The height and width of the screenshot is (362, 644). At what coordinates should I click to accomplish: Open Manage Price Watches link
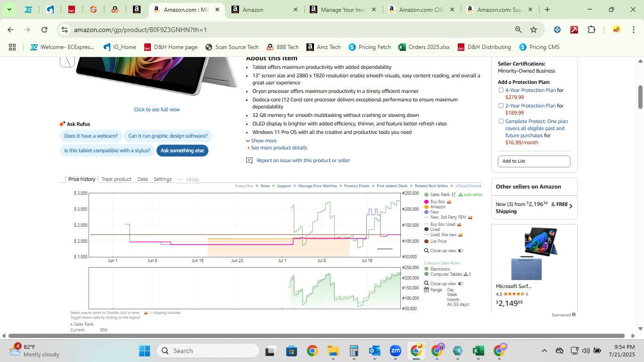[318, 186]
